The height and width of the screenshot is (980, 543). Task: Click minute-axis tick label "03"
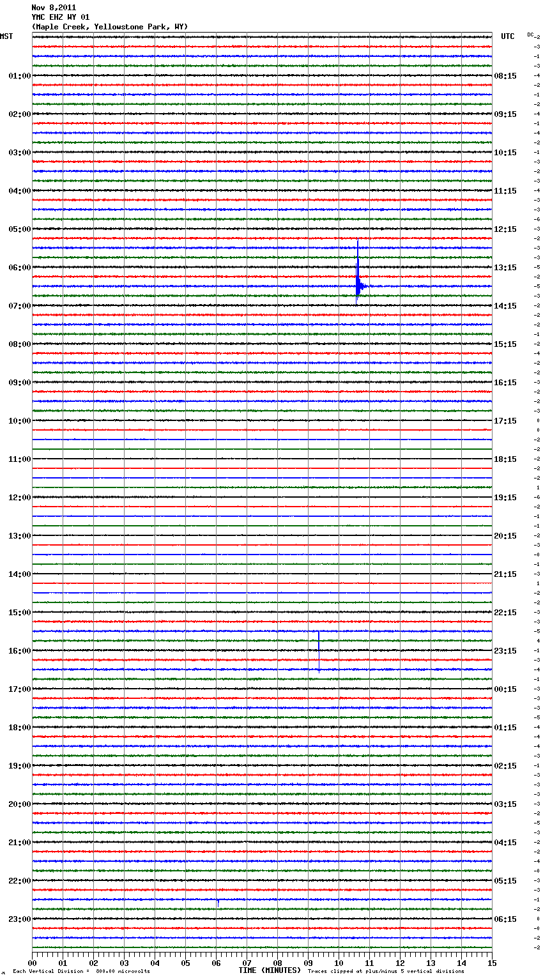[124, 963]
